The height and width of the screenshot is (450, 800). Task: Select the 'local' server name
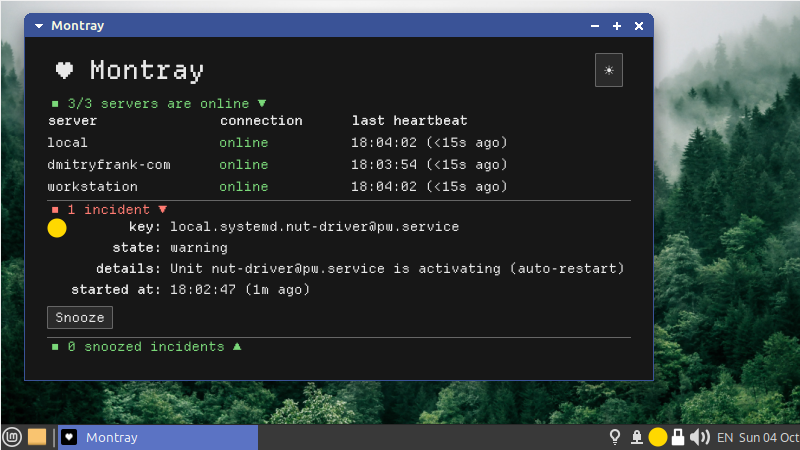(67, 142)
